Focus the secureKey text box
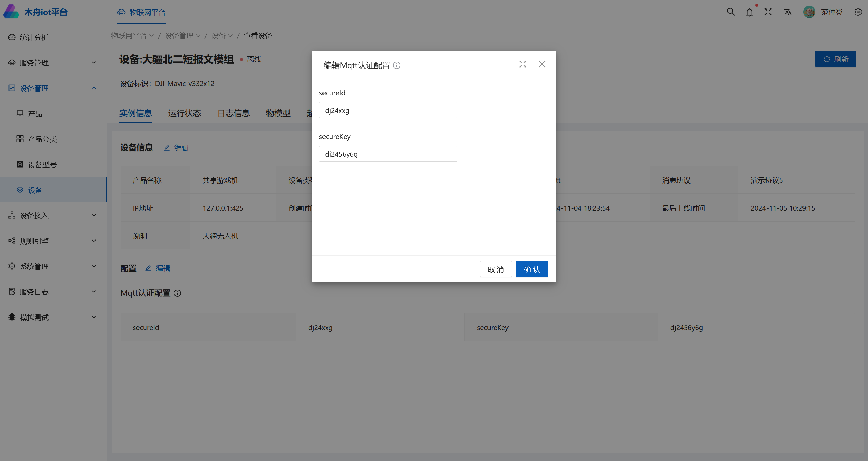 388,154
